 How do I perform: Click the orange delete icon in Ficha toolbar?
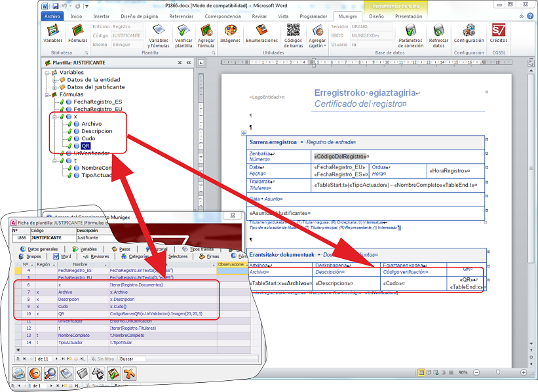pos(35,373)
